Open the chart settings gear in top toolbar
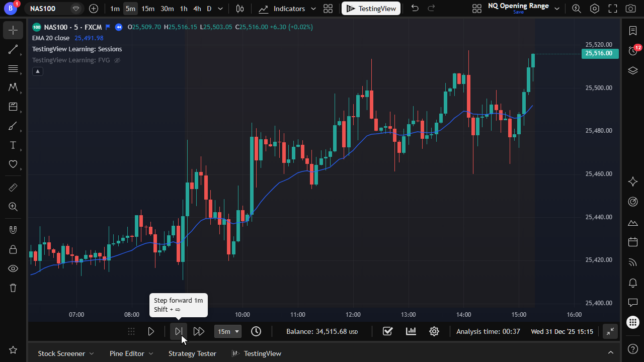This screenshot has height=362, width=644. (595, 9)
